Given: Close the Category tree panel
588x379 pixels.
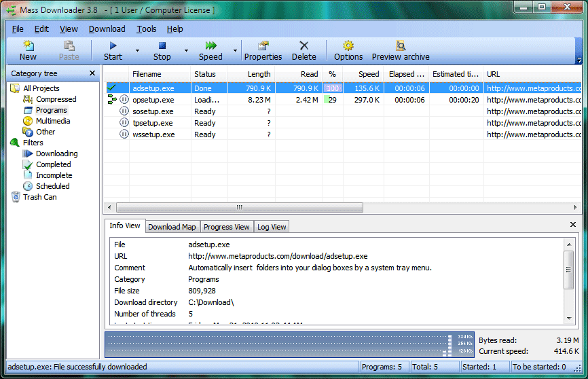Looking at the screenshot, I should (x=92, y=73).
